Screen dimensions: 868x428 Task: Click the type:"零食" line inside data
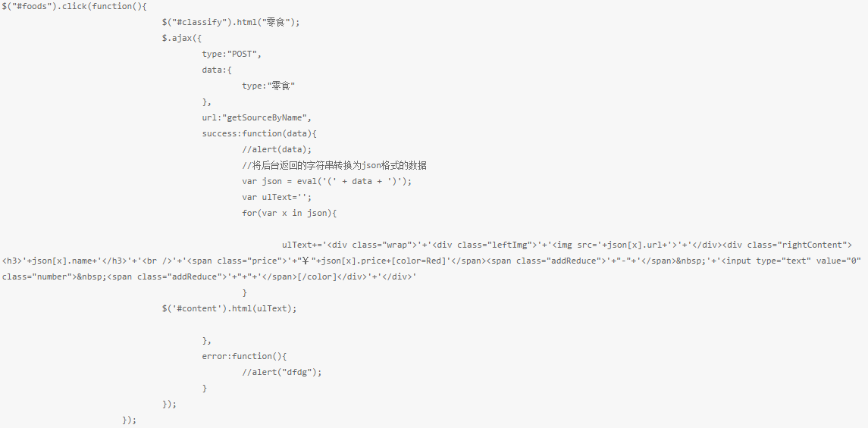268,86
